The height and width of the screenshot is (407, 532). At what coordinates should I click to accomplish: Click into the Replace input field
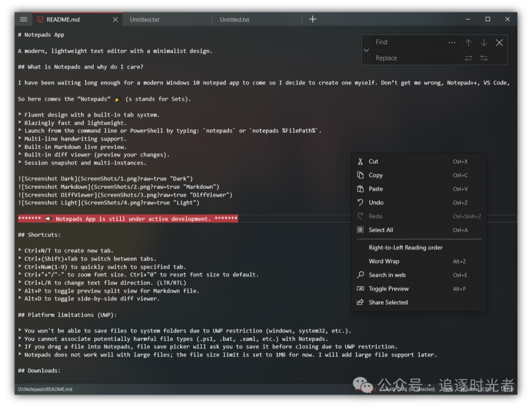[416, 58]
